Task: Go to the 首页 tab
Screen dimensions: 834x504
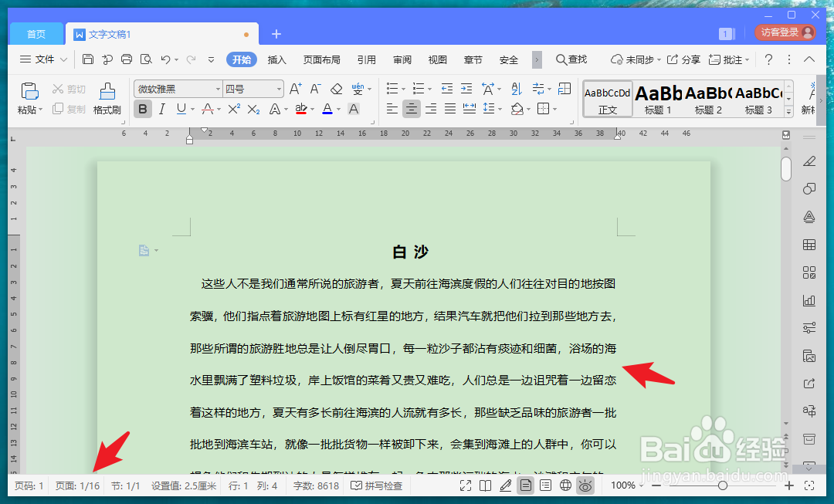Action: (36, 34)
